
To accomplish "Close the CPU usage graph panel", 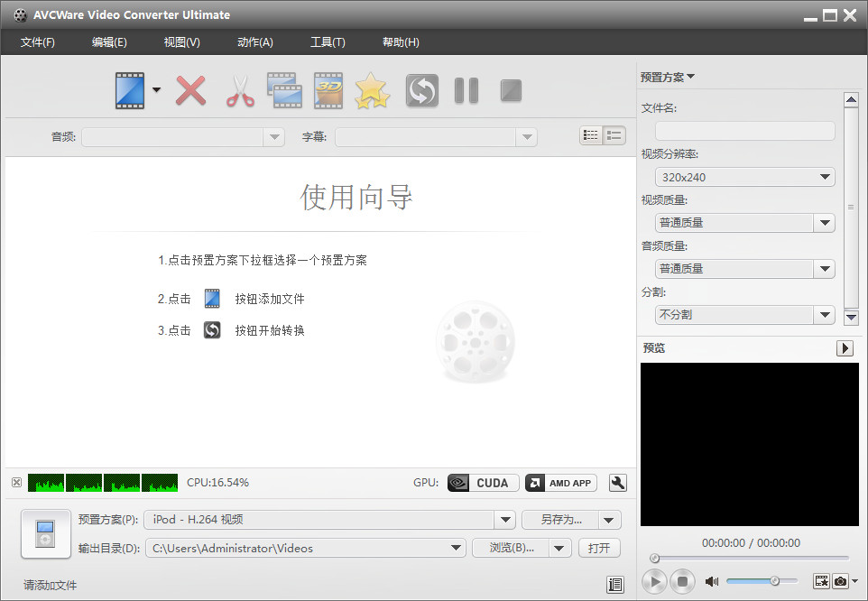I will (16, 483).
